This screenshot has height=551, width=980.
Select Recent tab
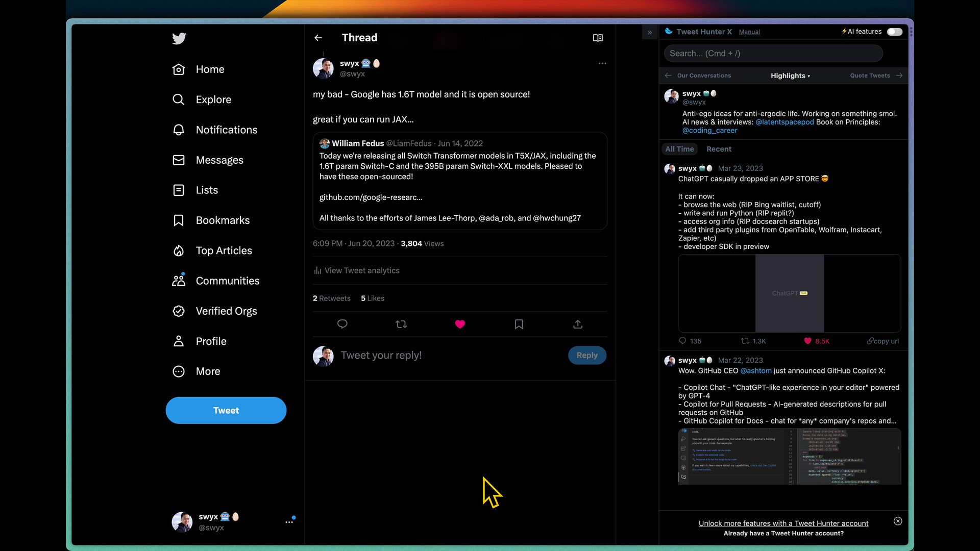(x=719, y=149)
